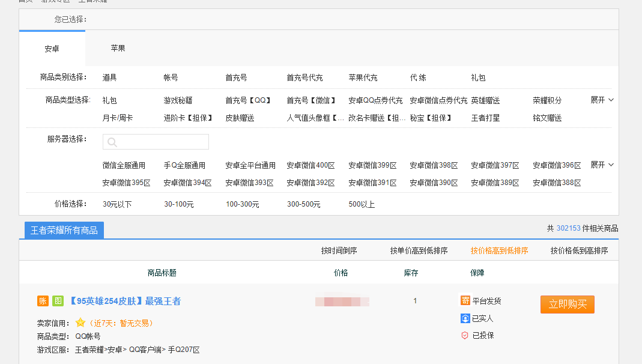Switch to the 苹果 tab
Screen dimensions: 642x364
tap(118, 48)
